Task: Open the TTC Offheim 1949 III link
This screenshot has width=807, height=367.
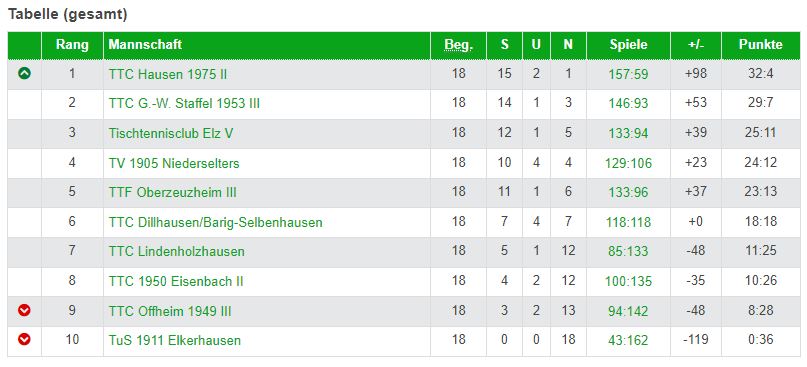Action: click(x=170, y=311)
